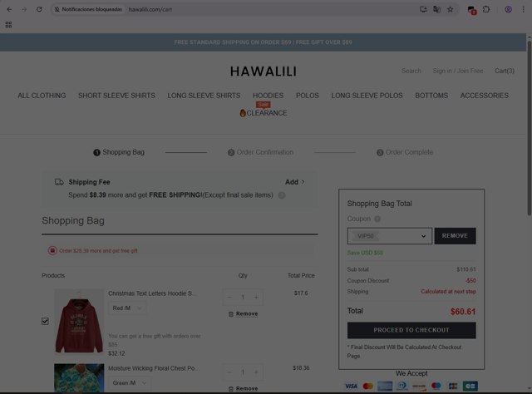This screenshot has width=532, height=394.
Task: Click the install app icon in address bar
Action: coord(423,9)
